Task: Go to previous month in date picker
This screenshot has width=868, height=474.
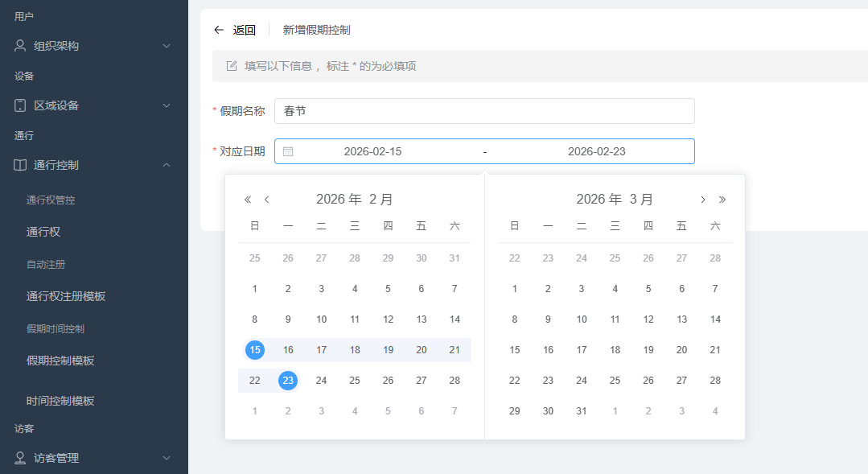Action: [x=266, y=200]
